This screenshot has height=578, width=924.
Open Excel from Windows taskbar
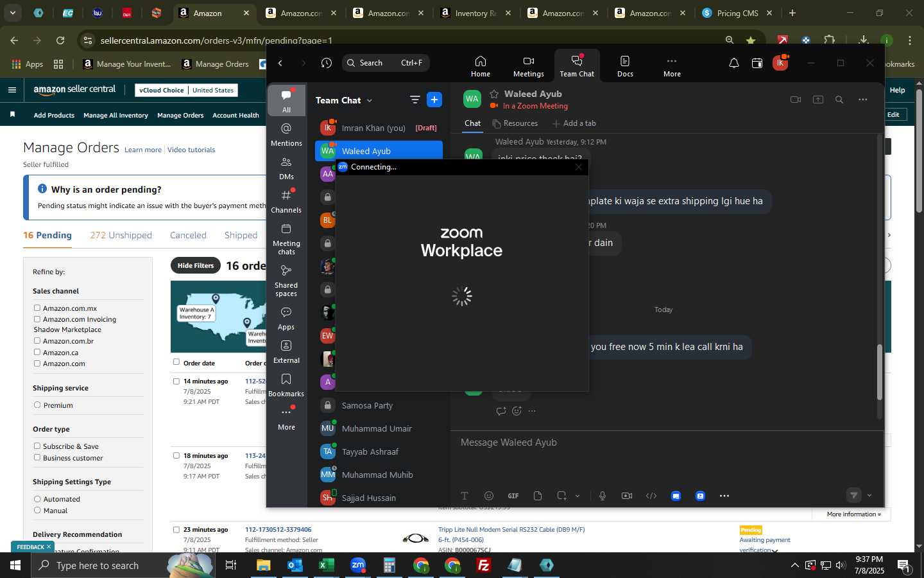click(327, 565)
